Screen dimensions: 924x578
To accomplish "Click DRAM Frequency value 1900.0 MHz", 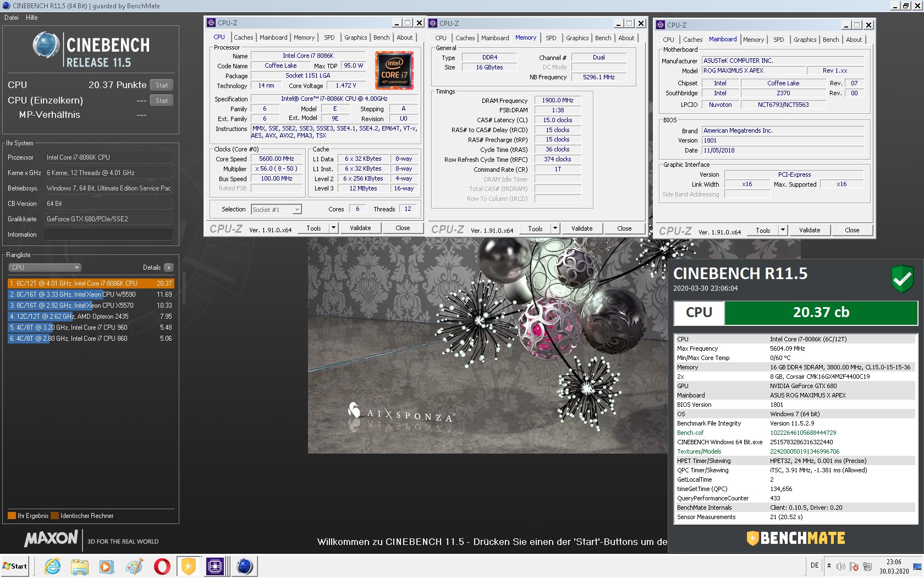I will point(558,101).
